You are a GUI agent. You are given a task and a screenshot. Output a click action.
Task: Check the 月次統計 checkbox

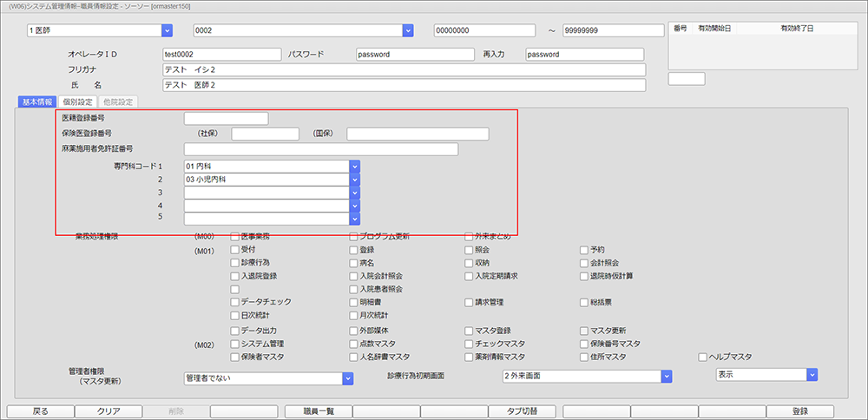click(x=354, y=316)
